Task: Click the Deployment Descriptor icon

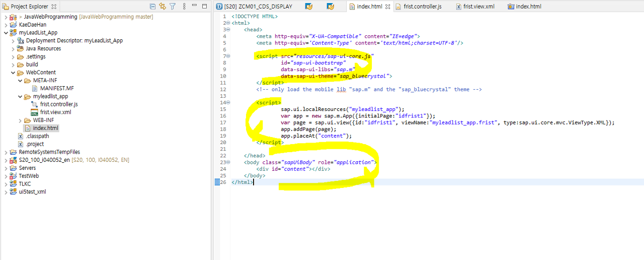Action: pos(21,41)
